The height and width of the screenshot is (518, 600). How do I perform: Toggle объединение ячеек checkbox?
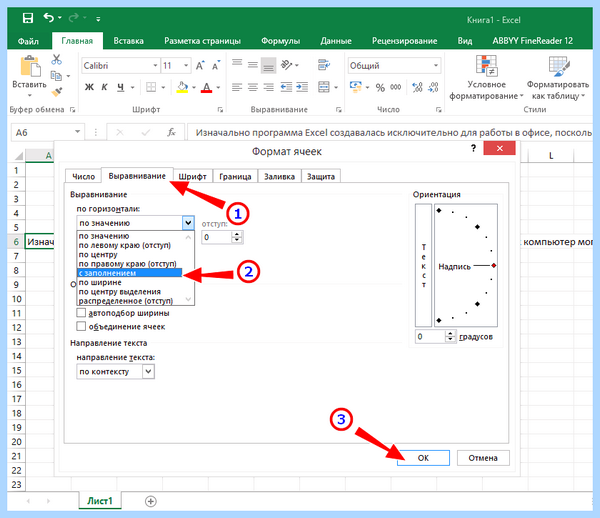[81, 326]
